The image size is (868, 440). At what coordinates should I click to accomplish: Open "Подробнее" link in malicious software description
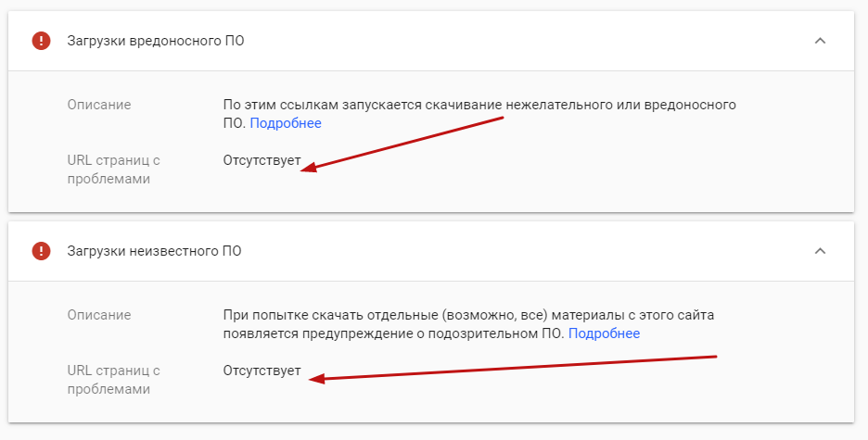pyautogui.click(x=286, y=123)
